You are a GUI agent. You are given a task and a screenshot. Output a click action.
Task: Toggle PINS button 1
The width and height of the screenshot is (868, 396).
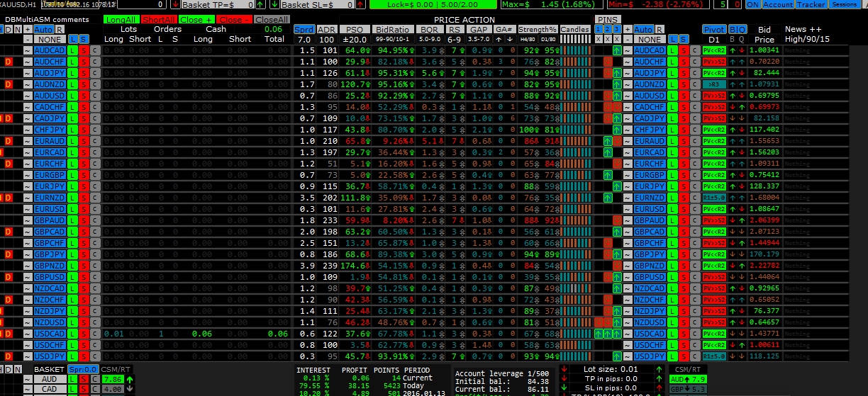[598, 29]
